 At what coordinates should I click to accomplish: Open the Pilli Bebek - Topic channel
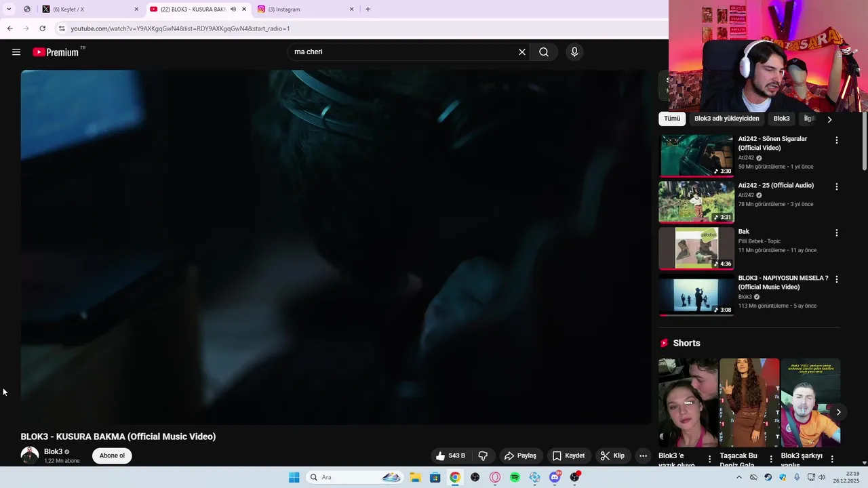click(759, 241)
